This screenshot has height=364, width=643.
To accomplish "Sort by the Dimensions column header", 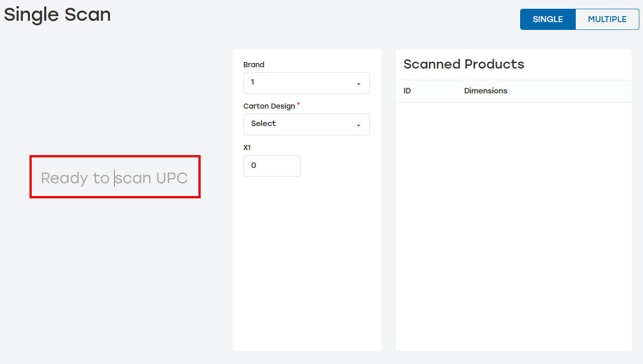I will [486, 91].
